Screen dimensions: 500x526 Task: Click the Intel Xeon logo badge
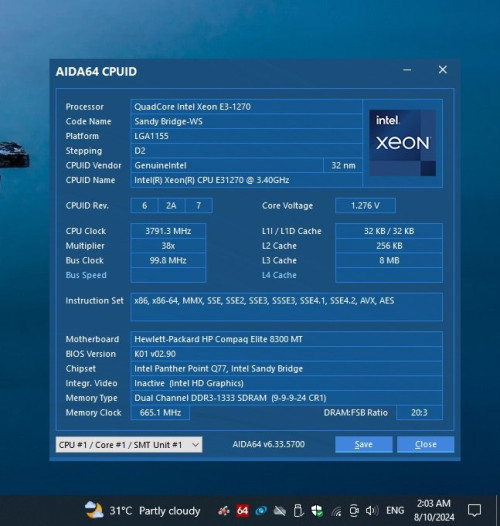[402, 143]
